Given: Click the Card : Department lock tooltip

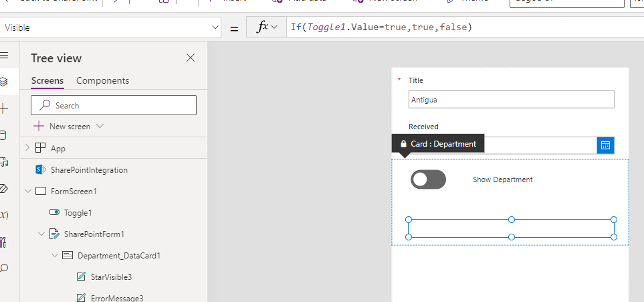Looking at the screenshot, I should click(x=438, y=143).
